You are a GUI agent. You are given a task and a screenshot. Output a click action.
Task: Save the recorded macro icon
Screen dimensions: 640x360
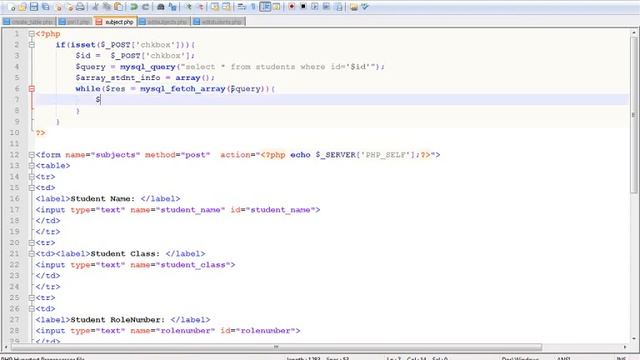[x=338, y=7]
